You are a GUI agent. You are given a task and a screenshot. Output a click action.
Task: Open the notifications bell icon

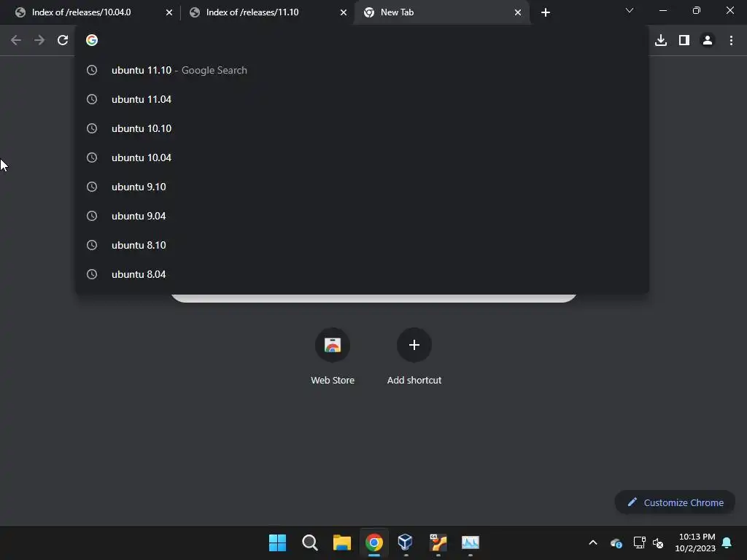[x=727, y=542]
